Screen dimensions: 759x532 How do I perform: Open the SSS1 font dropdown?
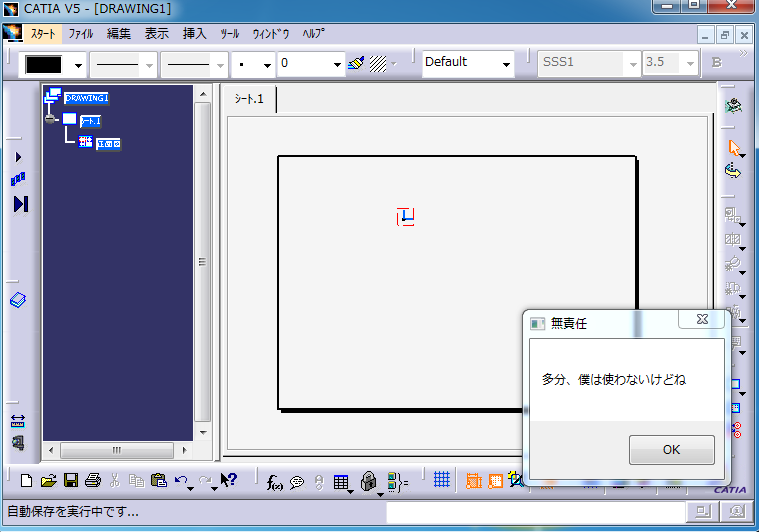pos(633,64)
